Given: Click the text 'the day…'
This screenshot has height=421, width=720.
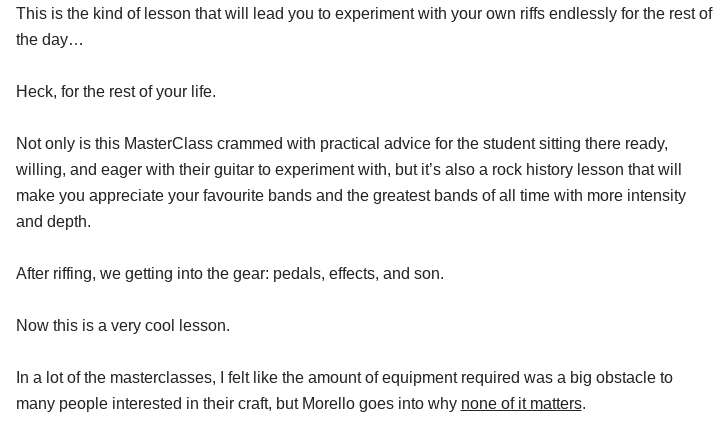Looking at the screenshot, I should click(50, 39).
